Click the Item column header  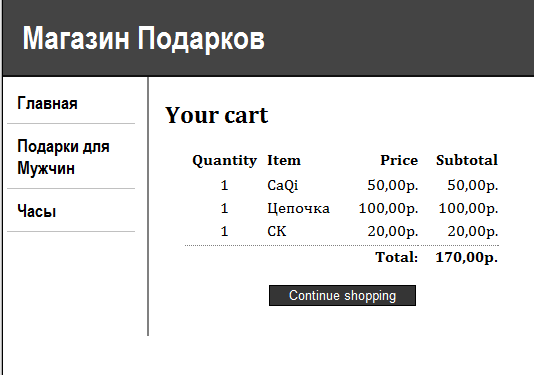[x=284, y=160]
